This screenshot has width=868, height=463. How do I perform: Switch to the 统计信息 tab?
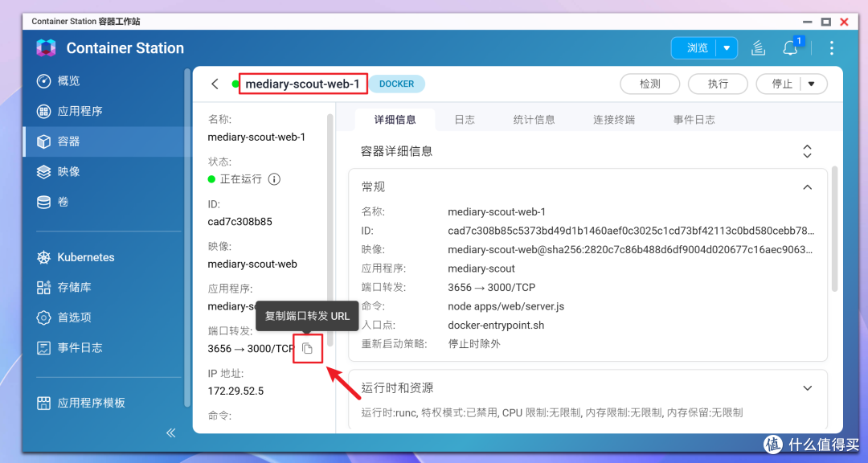pos(534,120)
